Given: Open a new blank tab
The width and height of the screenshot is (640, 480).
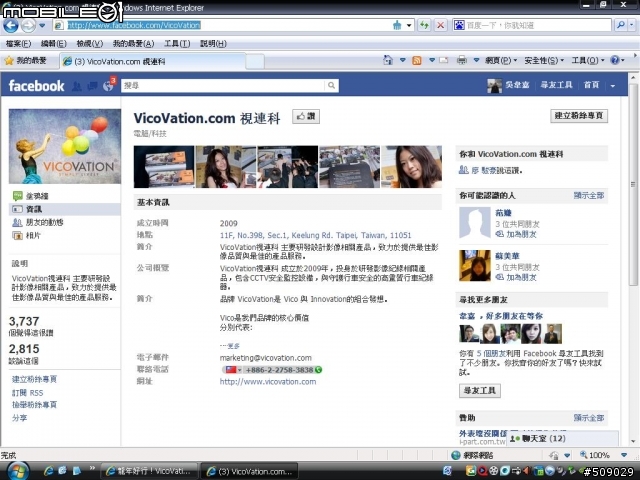Looking at the screenshot, I should 255,62.
